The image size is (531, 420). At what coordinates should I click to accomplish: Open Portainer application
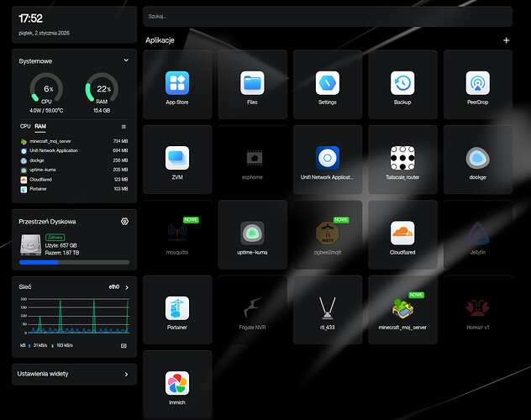177,308
